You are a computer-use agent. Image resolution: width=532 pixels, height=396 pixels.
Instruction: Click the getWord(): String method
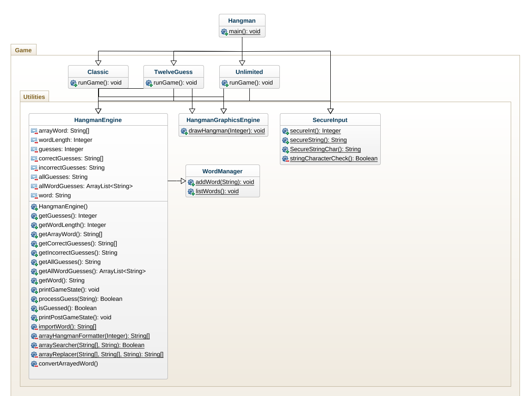click(62, 280)
